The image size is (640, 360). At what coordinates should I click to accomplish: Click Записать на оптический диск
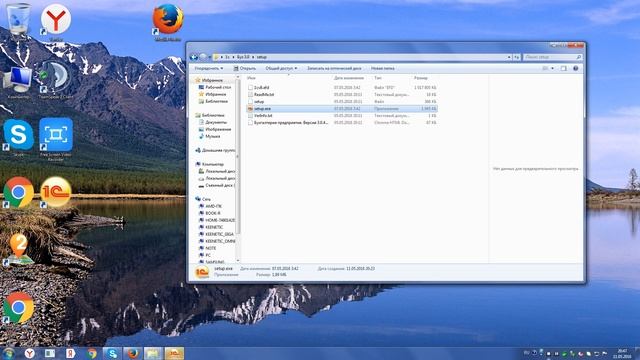point(334,69)
